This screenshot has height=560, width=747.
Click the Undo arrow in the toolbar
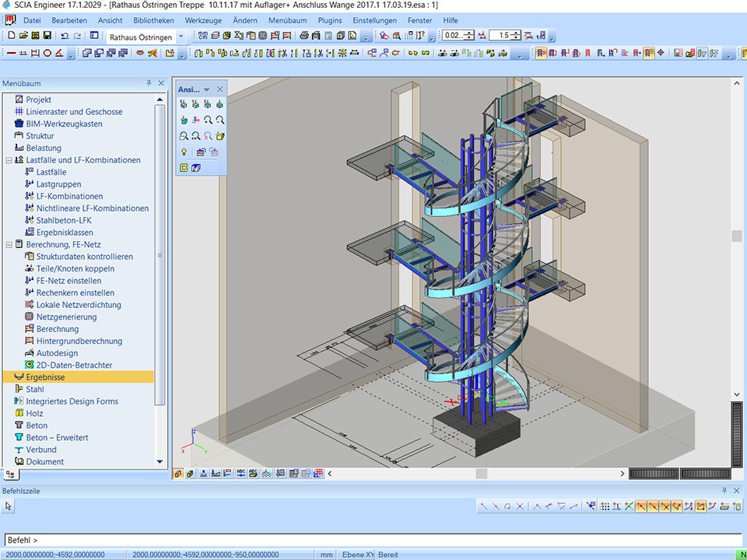coord(65,36)
